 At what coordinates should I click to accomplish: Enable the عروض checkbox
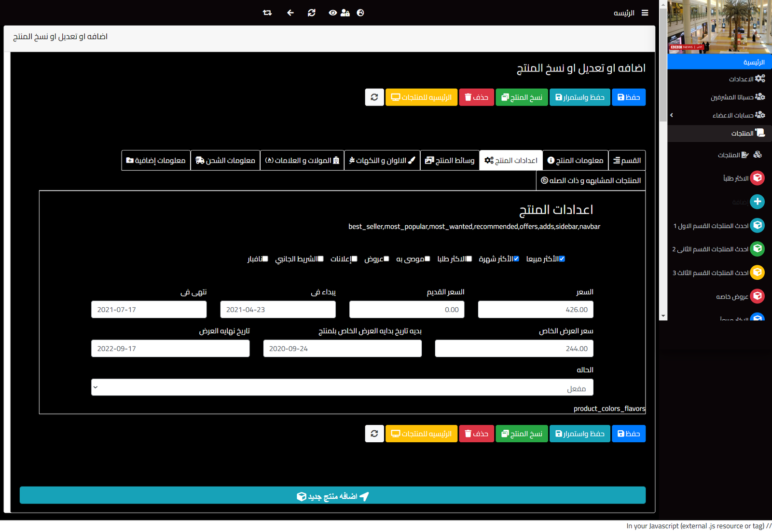click(x=386, y=259)
